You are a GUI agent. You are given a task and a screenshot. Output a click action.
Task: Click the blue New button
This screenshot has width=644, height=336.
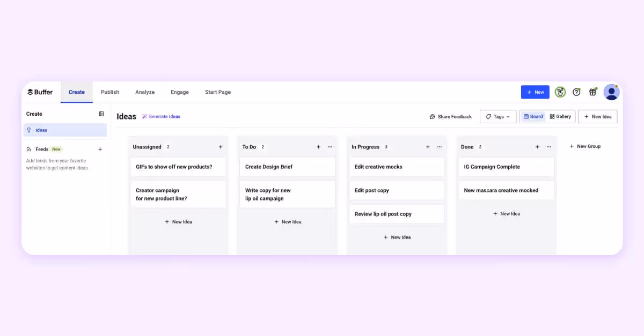pyautogui.click(x=535, y=92)
